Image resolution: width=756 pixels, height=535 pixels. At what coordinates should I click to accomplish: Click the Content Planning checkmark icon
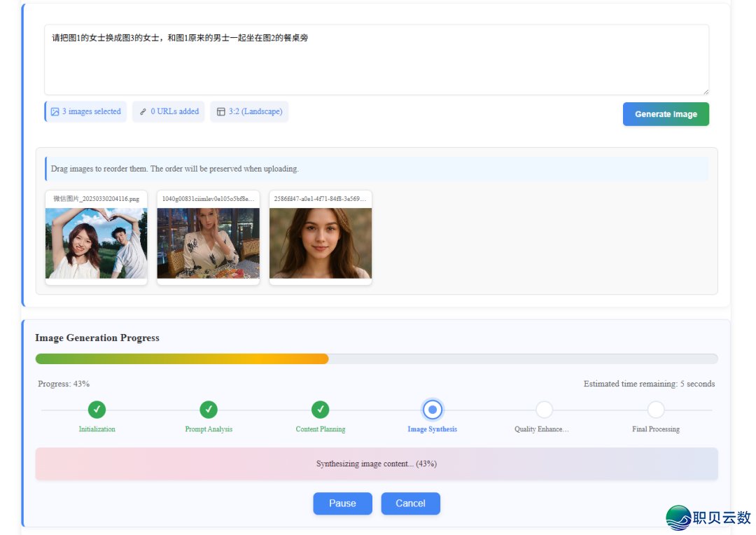(321, 410)
